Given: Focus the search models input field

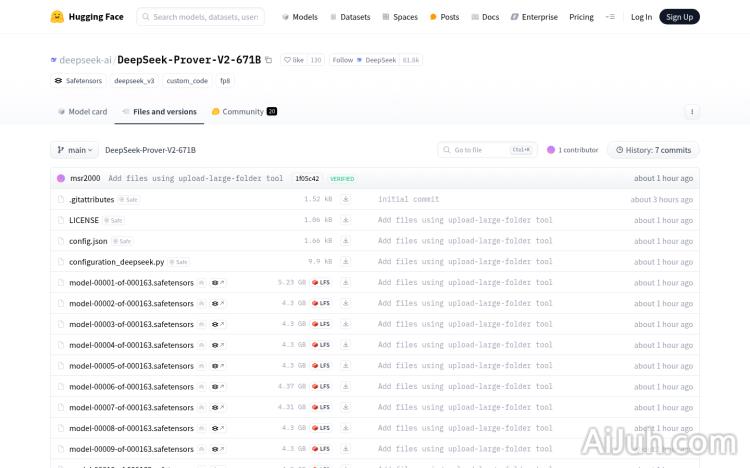Looking at the screenshot, I should [x=200, y=17].
